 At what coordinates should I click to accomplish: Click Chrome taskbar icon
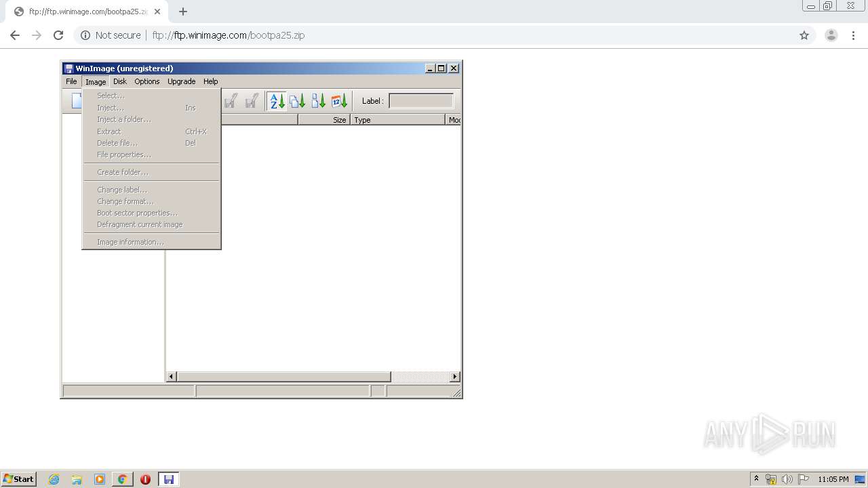click(122, 479)
